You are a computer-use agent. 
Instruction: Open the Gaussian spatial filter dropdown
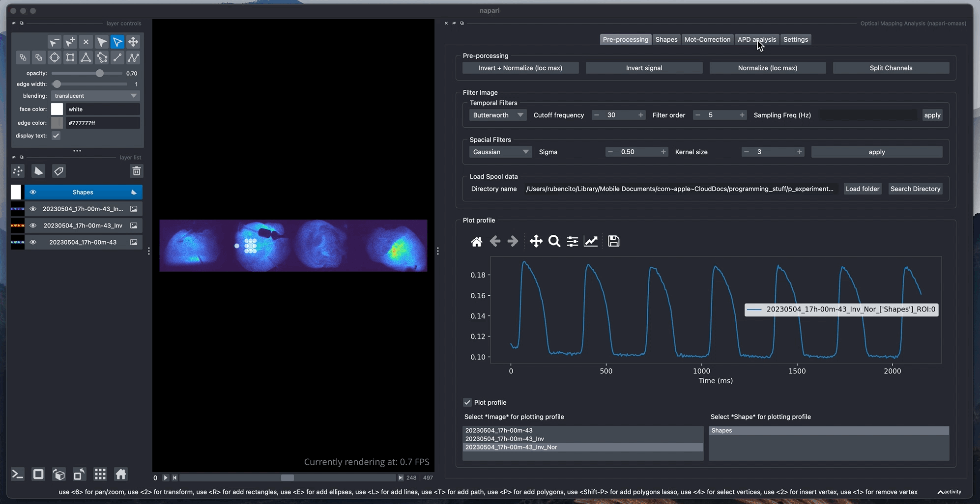click(500, 152)
